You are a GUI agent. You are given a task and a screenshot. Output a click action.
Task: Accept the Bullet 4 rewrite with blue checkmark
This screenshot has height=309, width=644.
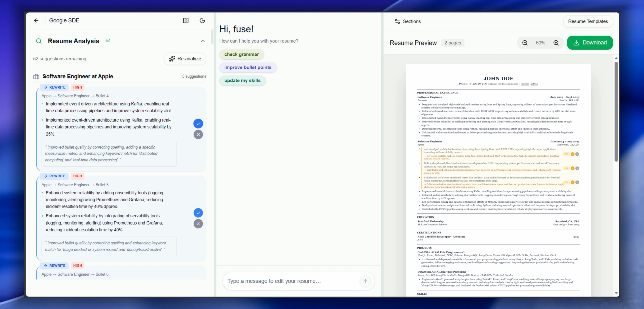[x=198, y=123]
